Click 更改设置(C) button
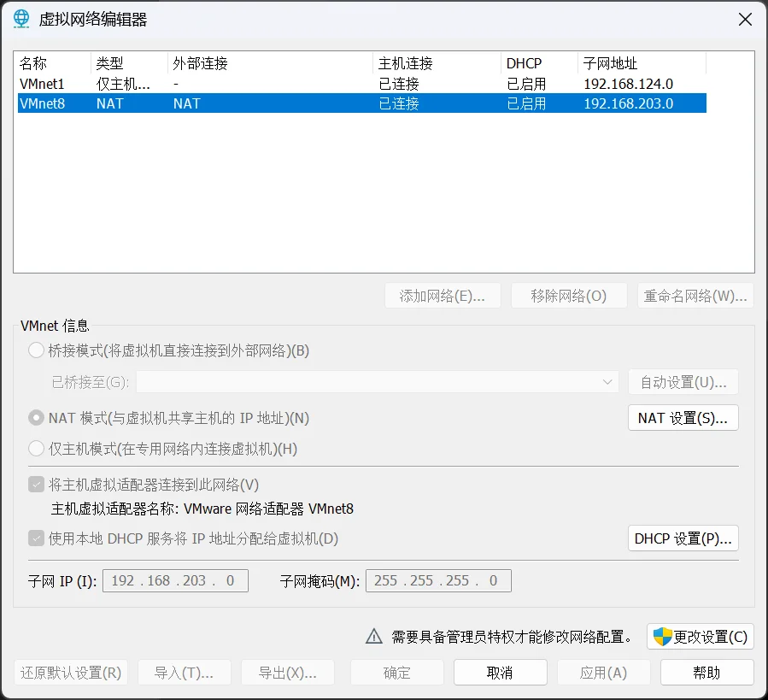This screenshot has height=700, width=768. [x=700, y=637]
